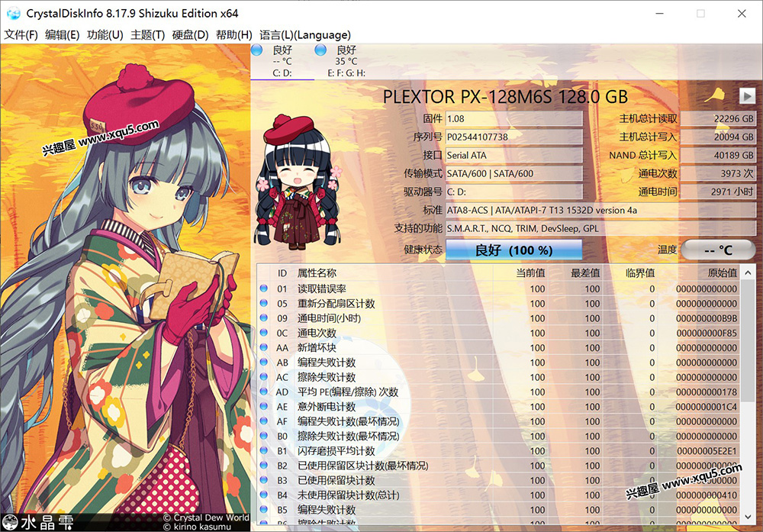
Task: Click the CrystalDiskInfo app icon in title bar
Action: coord(13,14)
